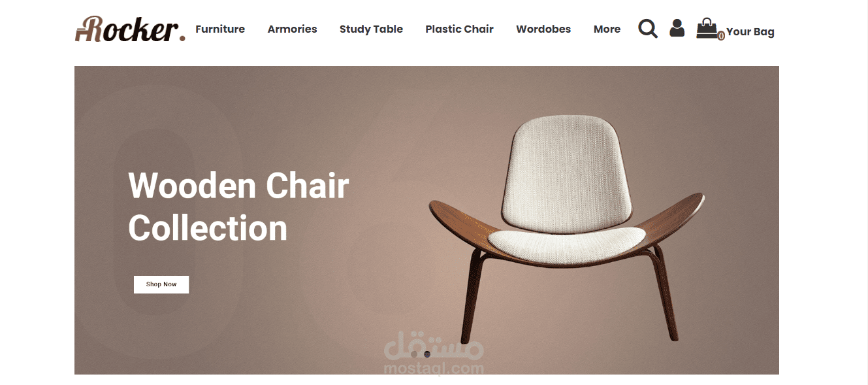Open the search magnifier icon

click(647, 29)
